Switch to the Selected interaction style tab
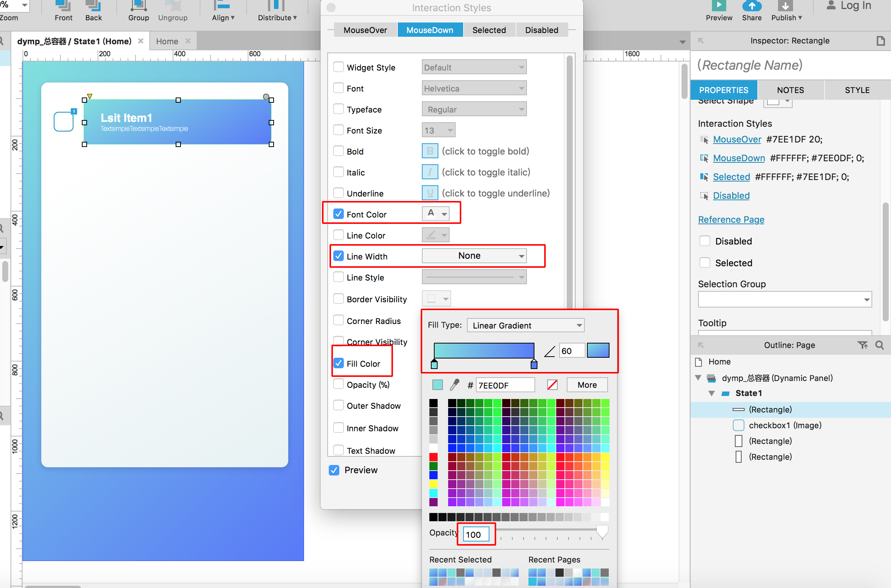Viewport: 891px width, 588px height. pyautogui.click(x=489, y=30)
